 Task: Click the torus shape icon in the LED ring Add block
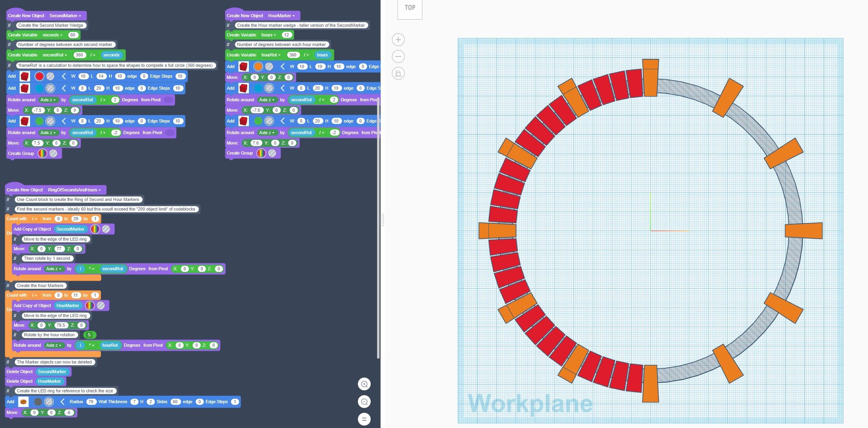(24, 402)
